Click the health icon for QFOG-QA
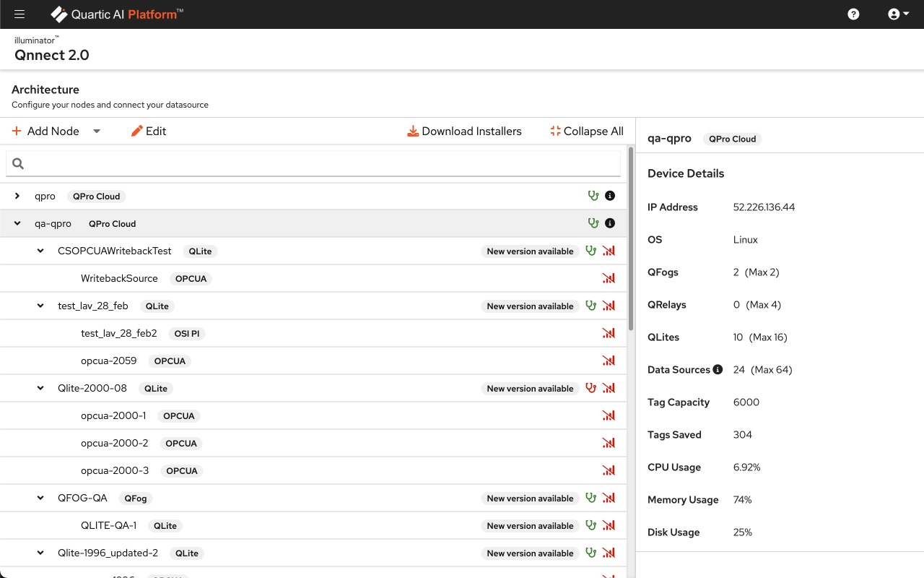 591,498
